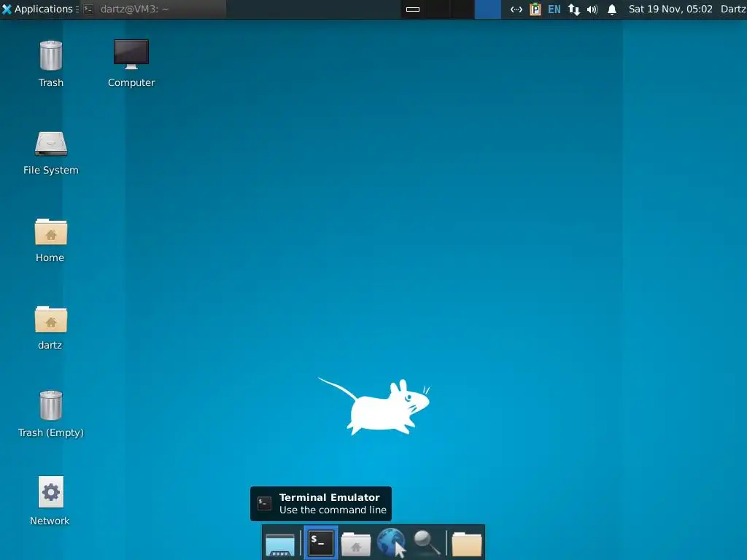This screenshot has height=560, width=747.
Task: Open the network connection arrows indicator
Action: [516, 9]
